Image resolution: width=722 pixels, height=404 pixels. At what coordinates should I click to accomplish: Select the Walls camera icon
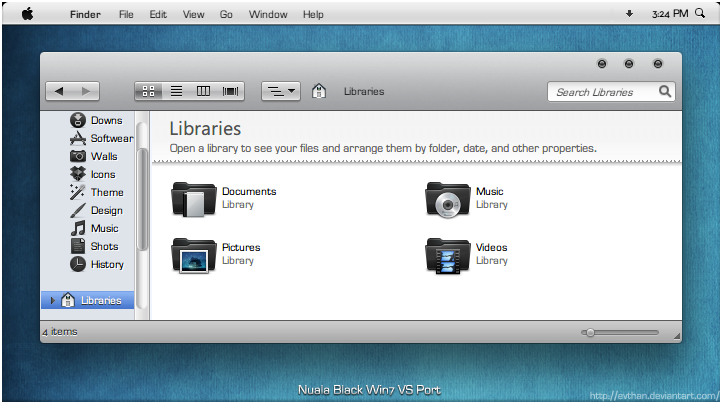[x=78, y=156]
